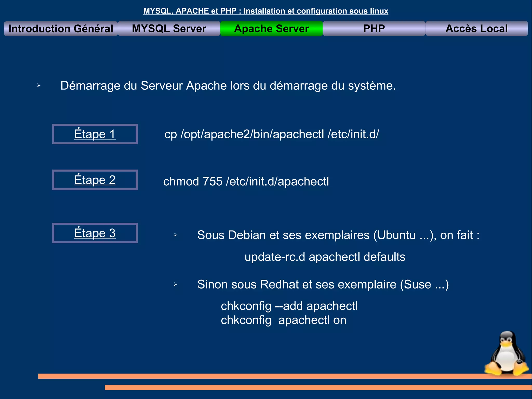Click the 'Sinon sous Redhat' line

click(x=323, y=284)
